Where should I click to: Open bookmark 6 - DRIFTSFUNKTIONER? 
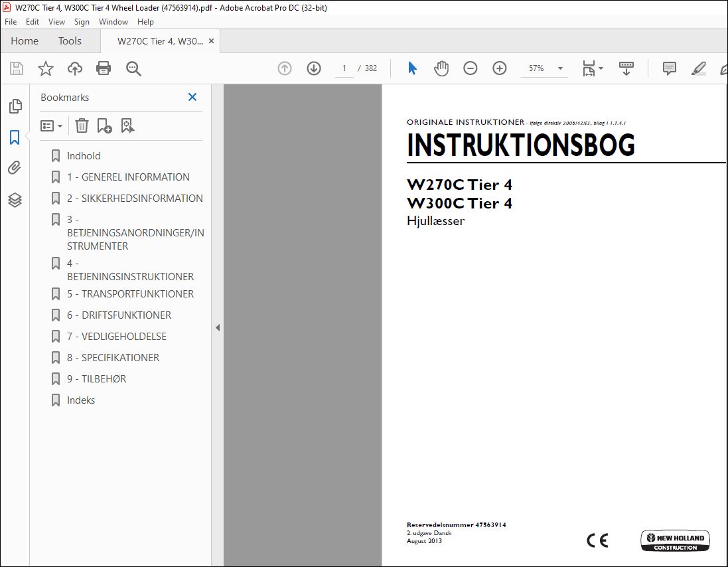tap(119, 315)
